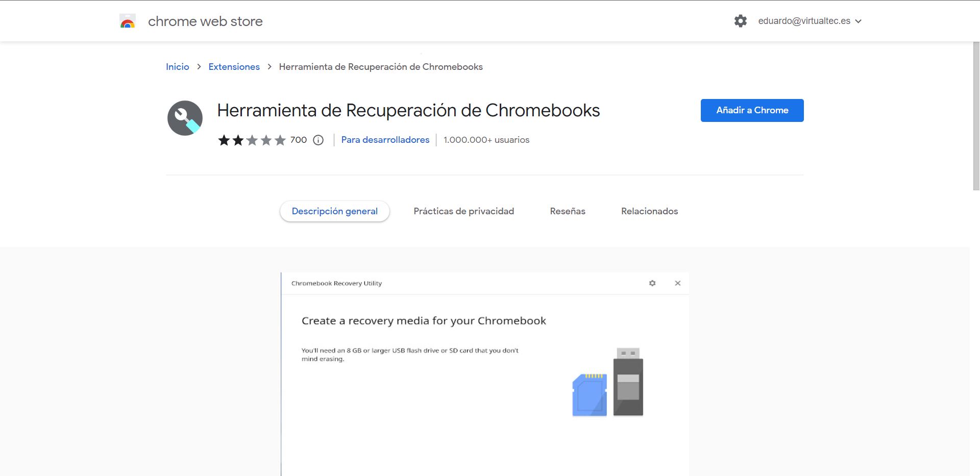Open the Extensiones breadcrumb link
This screenshot has height=476, width=980.
click(x=234, y=67)
